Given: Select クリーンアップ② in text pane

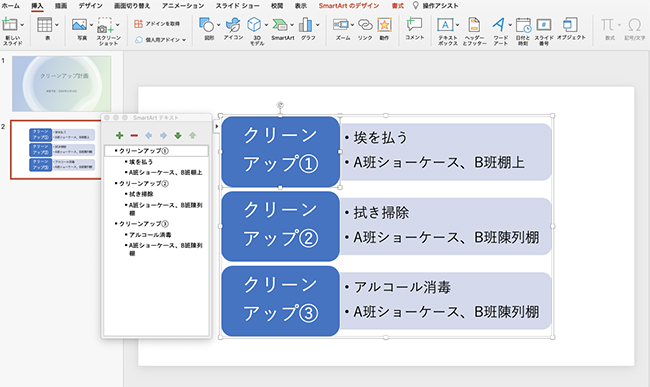Looking at the screenshot, I should (144, 184).
